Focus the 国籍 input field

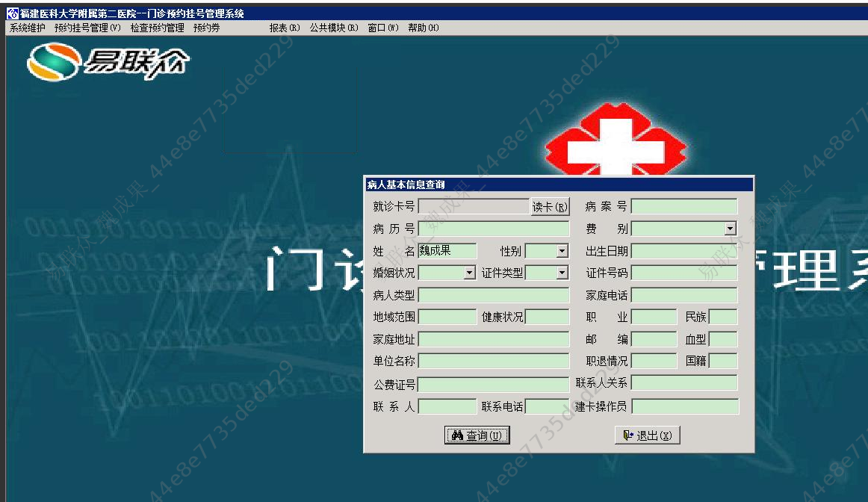[x=723, y=361]
